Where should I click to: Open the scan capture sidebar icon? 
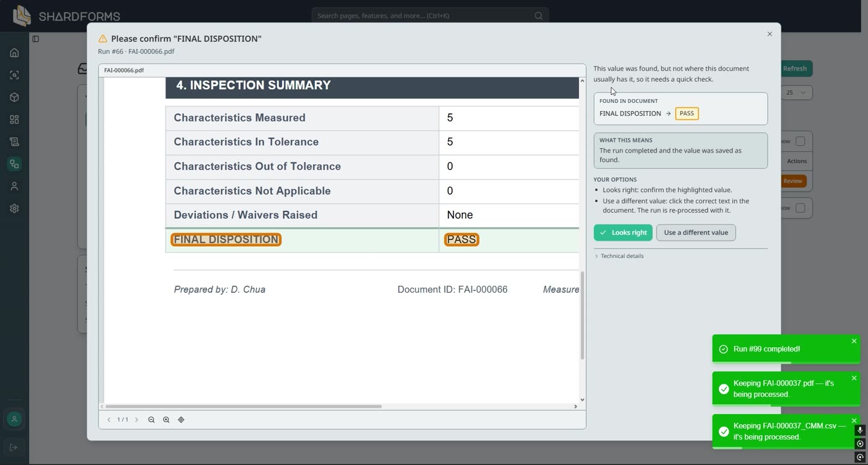[x=14, y=75]
